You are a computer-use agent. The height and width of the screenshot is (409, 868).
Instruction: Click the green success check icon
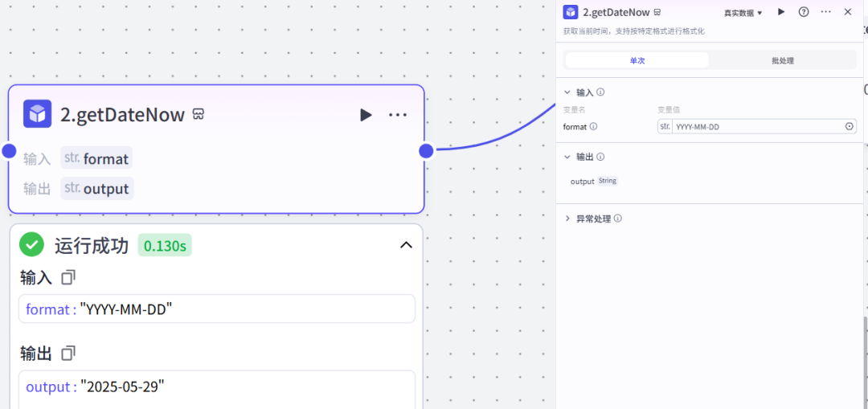[x=31, y=244]
